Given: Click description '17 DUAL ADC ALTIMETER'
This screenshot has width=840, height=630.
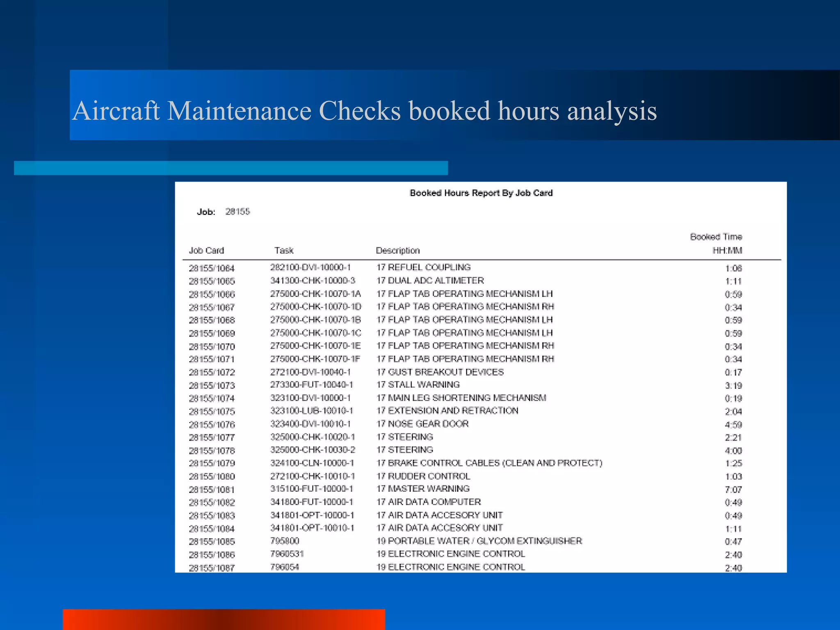Looking at the screenshot, I should tap(430, 281).
